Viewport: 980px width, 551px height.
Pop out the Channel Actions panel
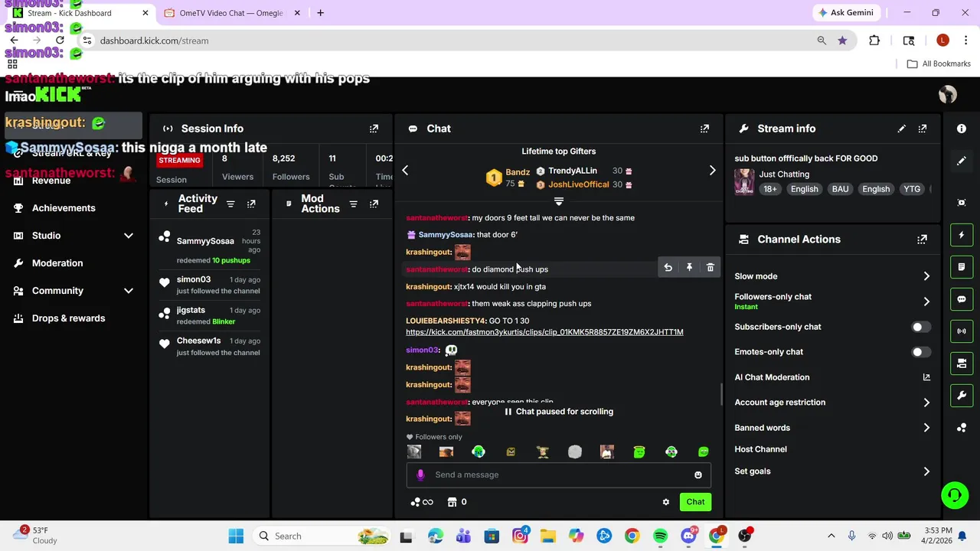922,240
